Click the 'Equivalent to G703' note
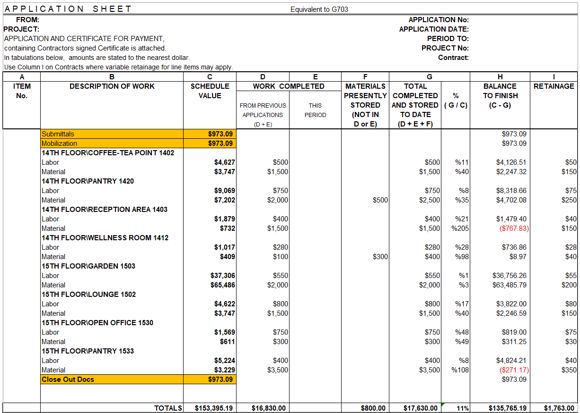Viewport: 580px width, 413px height. pos(319,9)
